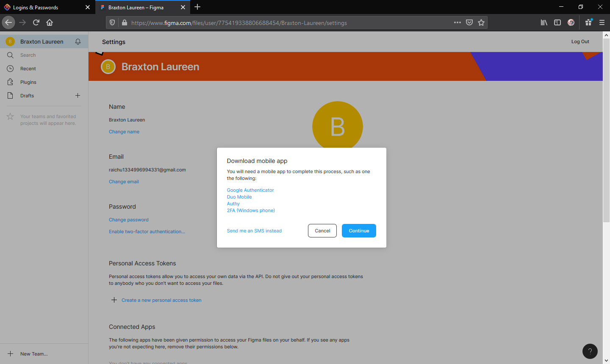Log Out of Figma
The image size is (610, 364).
[580, 41]
